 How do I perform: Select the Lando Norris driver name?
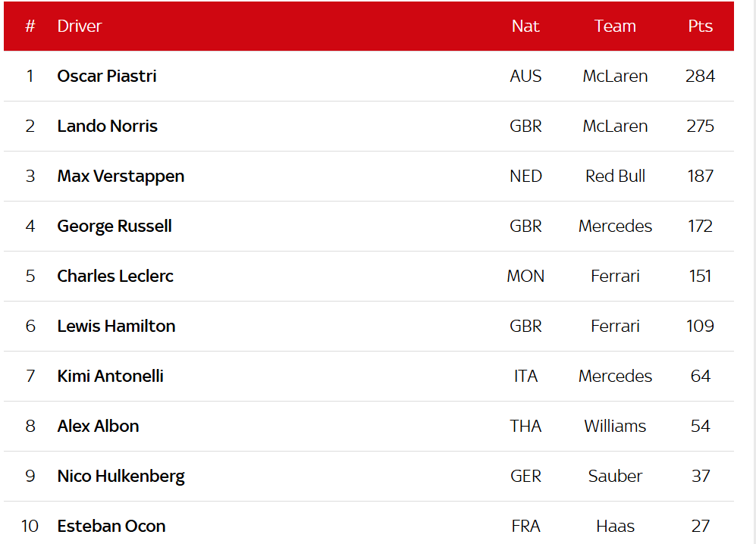(107, 126)
